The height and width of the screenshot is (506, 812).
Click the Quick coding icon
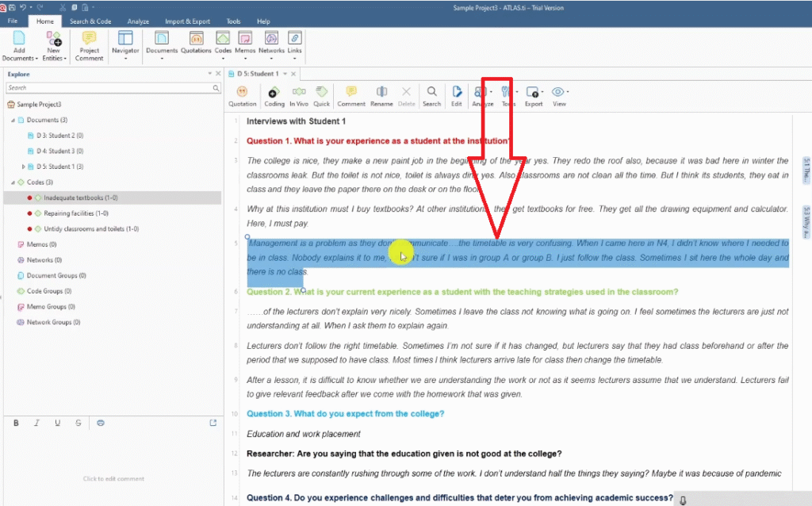click(321, 95)
